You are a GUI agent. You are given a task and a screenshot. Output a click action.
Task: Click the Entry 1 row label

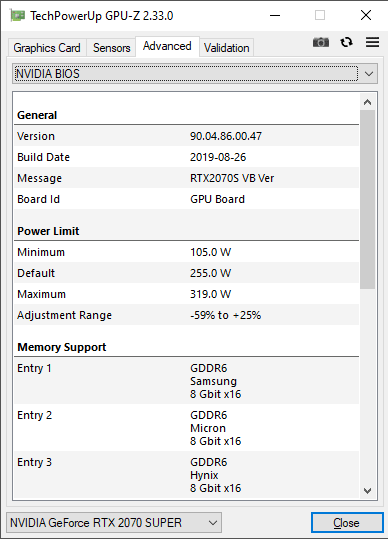tap(34, 368)
